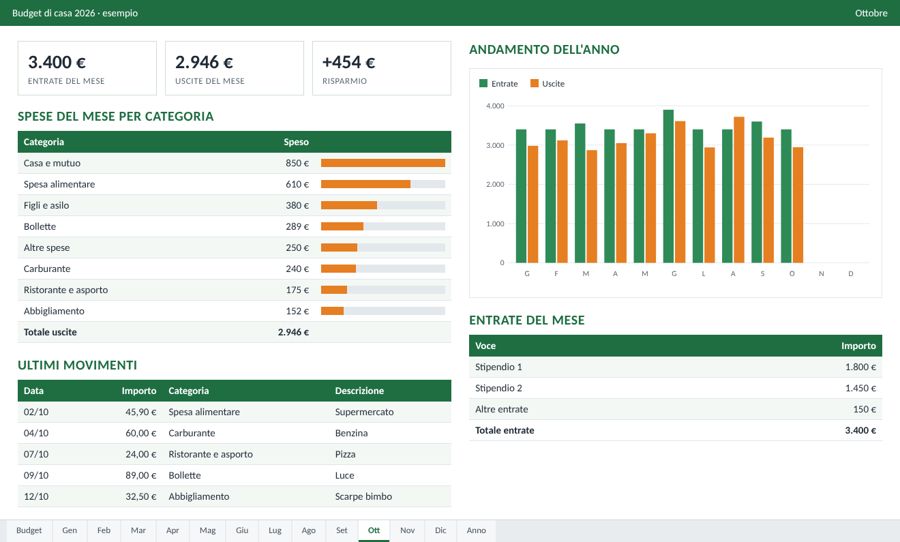This screenshot has height=542, width=900.
Task: Click the 240 € amount
Action: coord(297,269)
